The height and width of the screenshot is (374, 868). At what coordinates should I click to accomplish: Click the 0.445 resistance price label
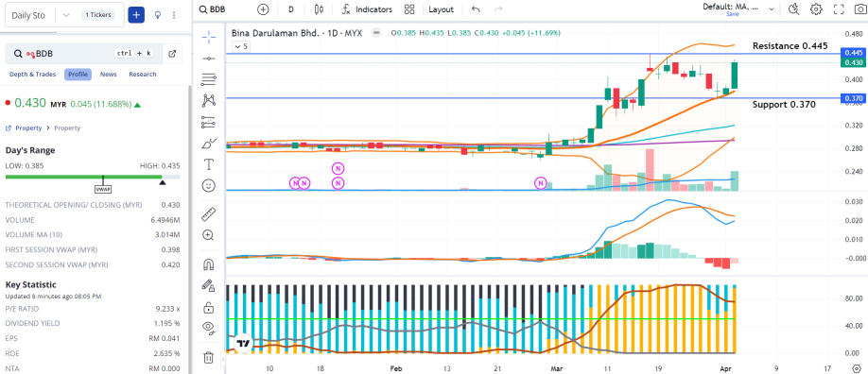853,53
